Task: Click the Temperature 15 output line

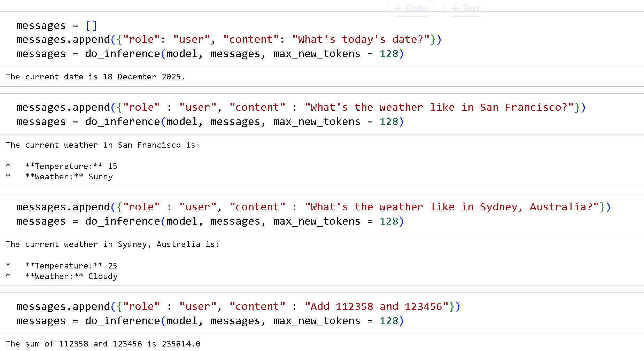Action: point(71,166)
